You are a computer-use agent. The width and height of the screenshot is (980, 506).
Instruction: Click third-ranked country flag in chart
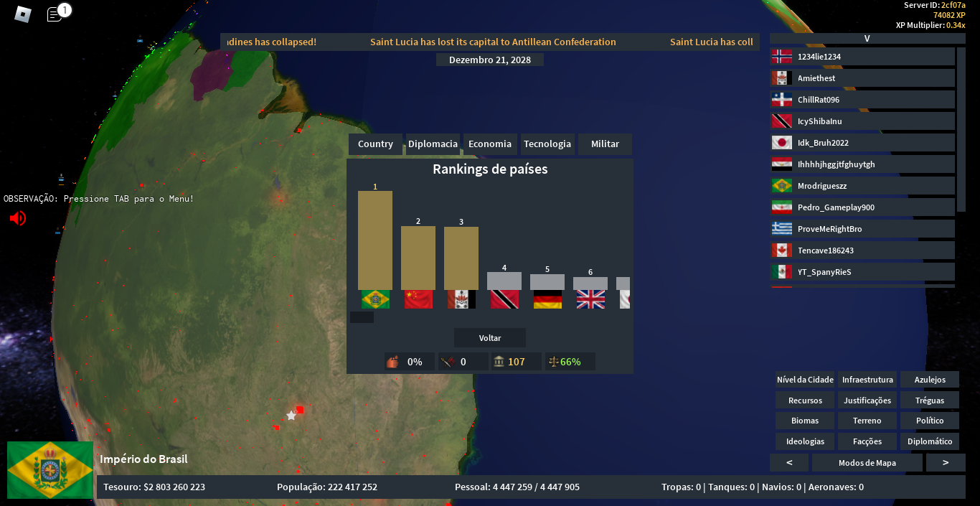pyautogui.click(x=461, y=299)
